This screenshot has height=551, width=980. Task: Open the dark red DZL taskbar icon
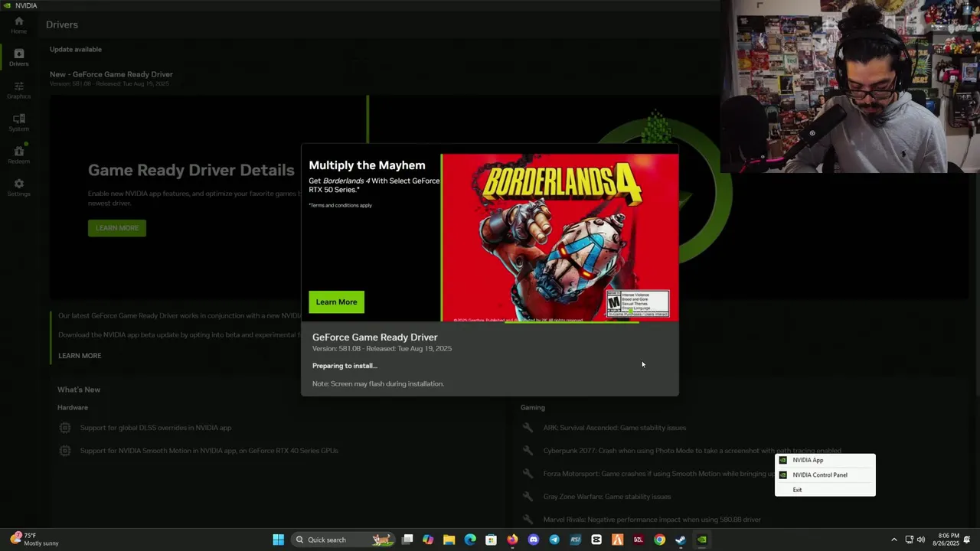[639, 540]
